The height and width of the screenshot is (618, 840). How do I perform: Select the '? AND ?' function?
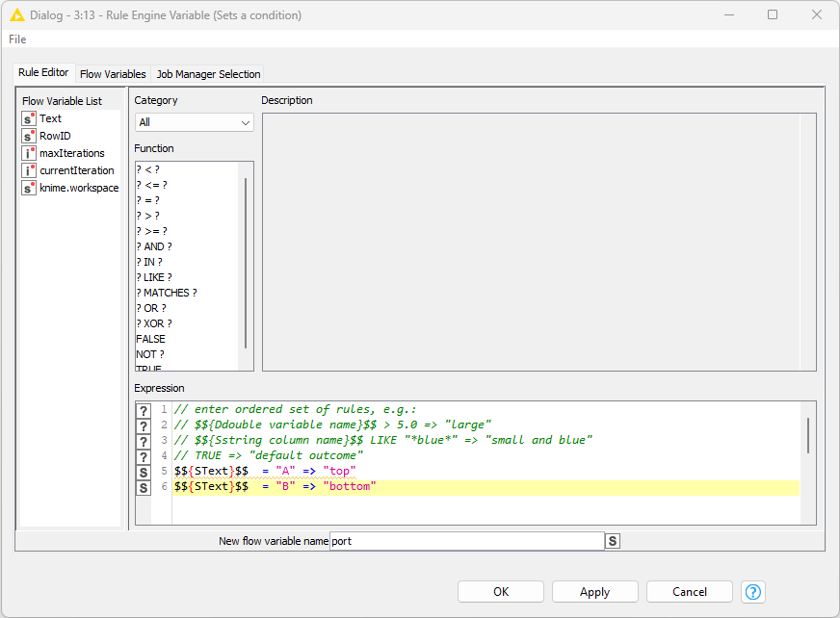coord(154,246)
